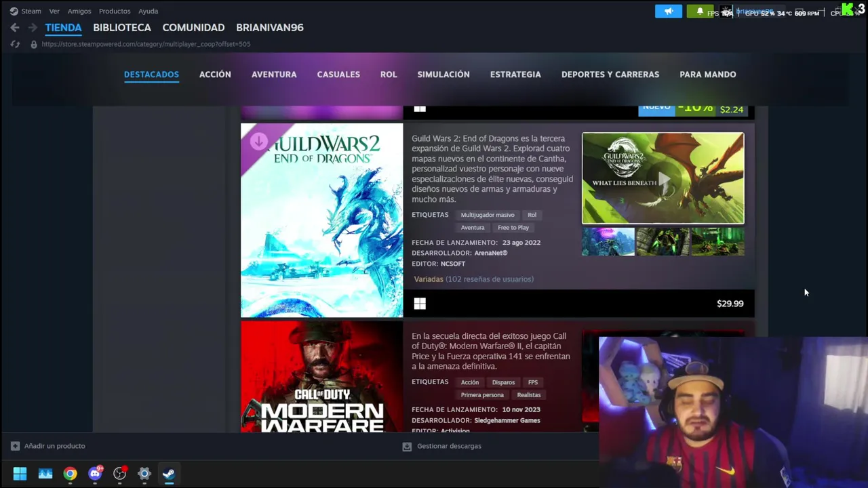Image resolution: width=868 pixels, height=488 pixels.
Task: Open the Ver menu
Action: click(54, 11)
